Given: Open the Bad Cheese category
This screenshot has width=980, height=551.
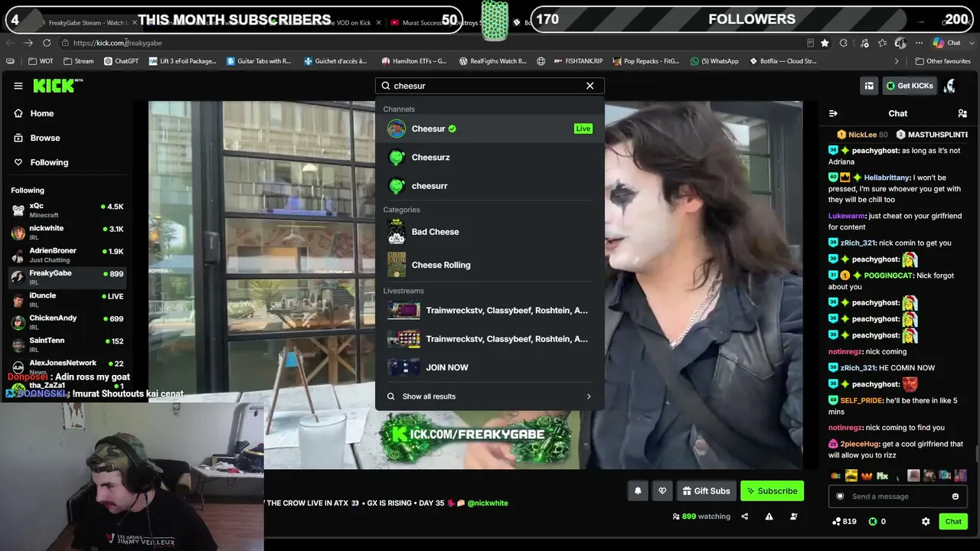Looking at the screenshot, I should (490, 232).
